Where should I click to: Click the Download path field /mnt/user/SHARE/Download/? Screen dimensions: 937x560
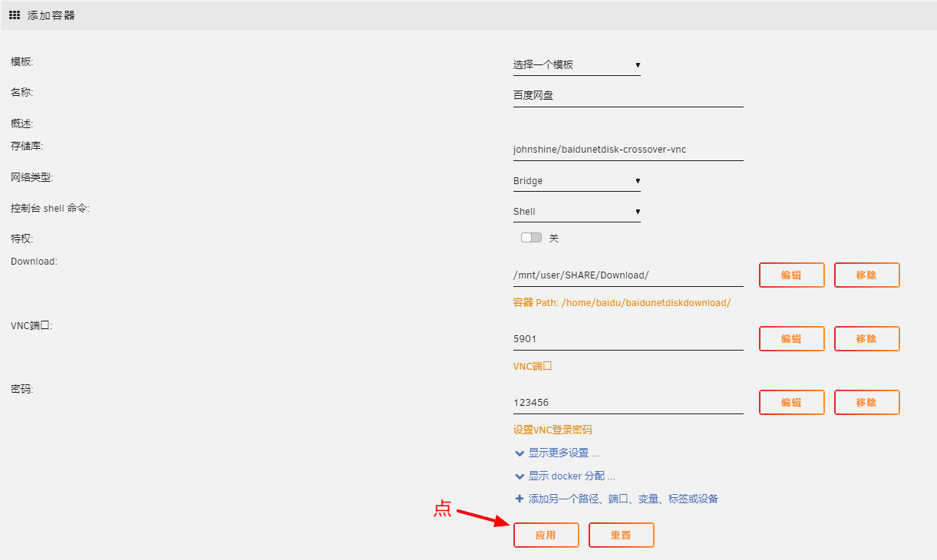pyautogui.click(x=629, y=275)
